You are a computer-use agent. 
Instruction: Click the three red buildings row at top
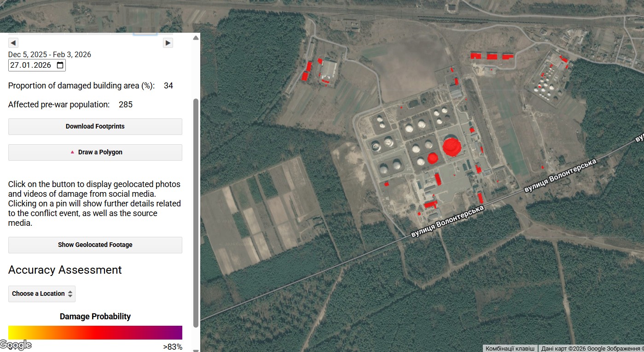pos(492,56)
